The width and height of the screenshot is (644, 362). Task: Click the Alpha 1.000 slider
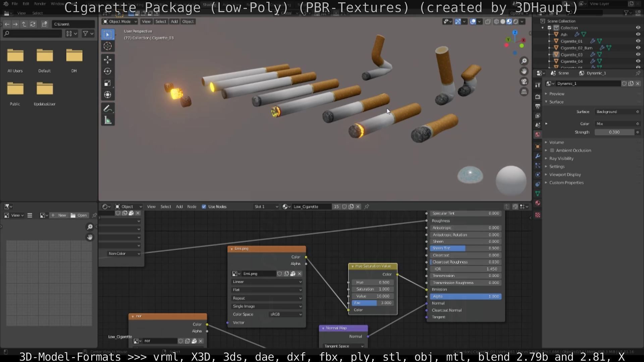tap(466, 297)
